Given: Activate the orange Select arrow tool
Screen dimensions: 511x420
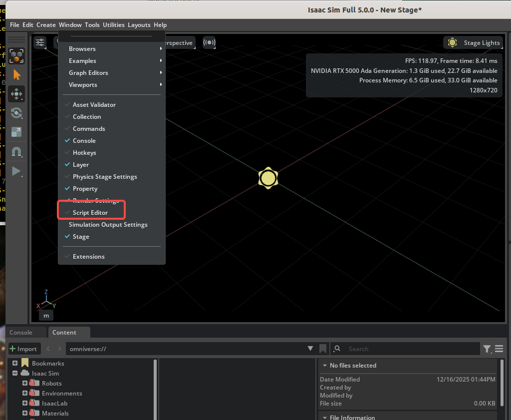Looking at the screenshot, I should coord(16,75).
